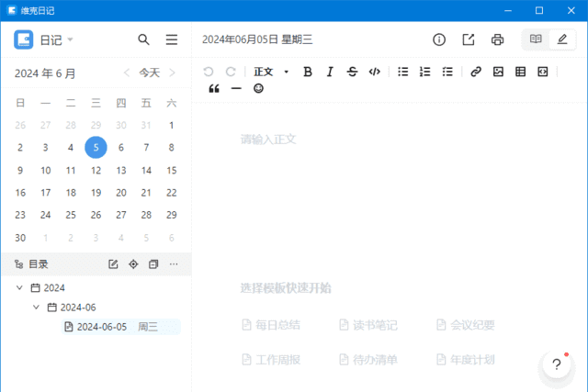This screenshot has width=588, height=392.
Task: Open the emoji picker
Action: pos(258,89)
